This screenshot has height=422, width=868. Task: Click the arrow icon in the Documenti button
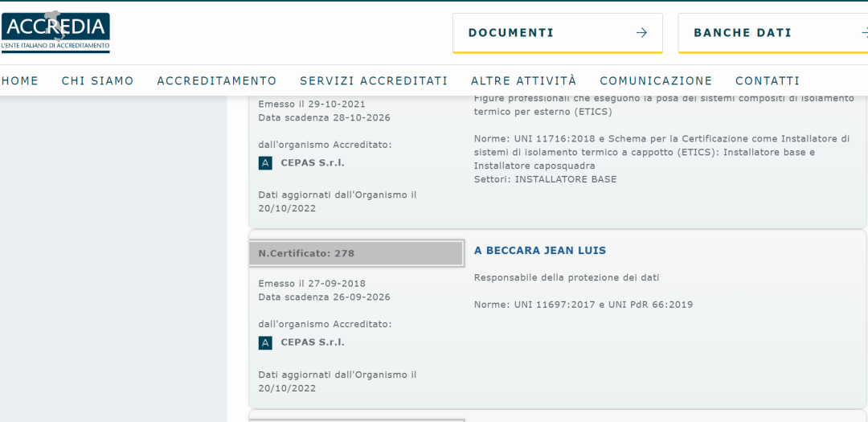point(641,33)
